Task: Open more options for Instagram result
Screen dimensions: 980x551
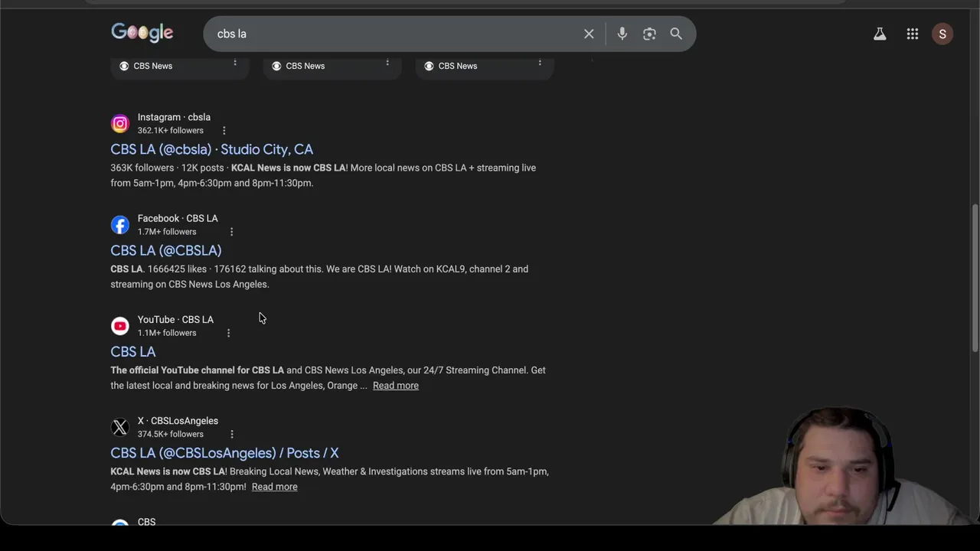Action: coord(224,131)
